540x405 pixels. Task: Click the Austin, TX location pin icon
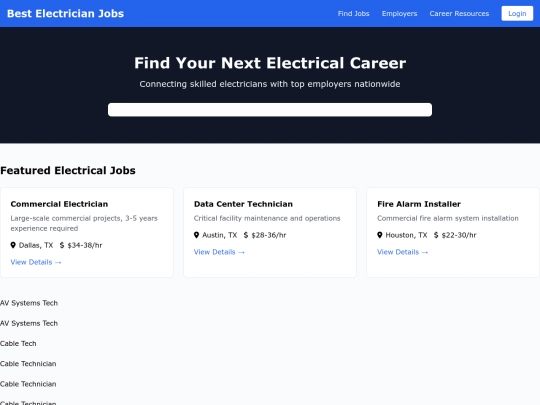coord(196,235)
